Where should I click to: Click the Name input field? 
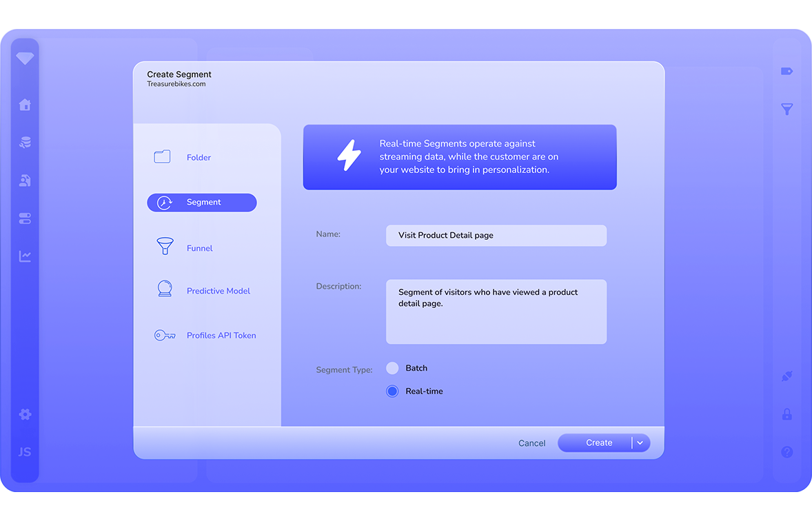496,236
